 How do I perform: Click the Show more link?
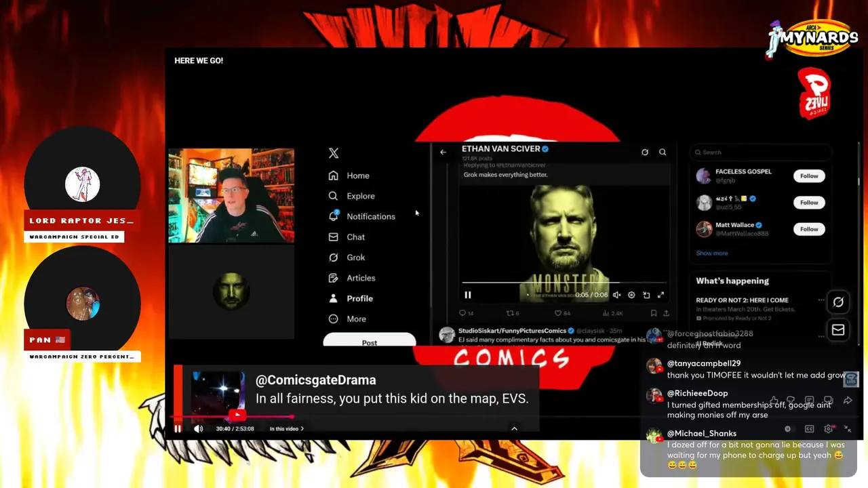point(712,253)
